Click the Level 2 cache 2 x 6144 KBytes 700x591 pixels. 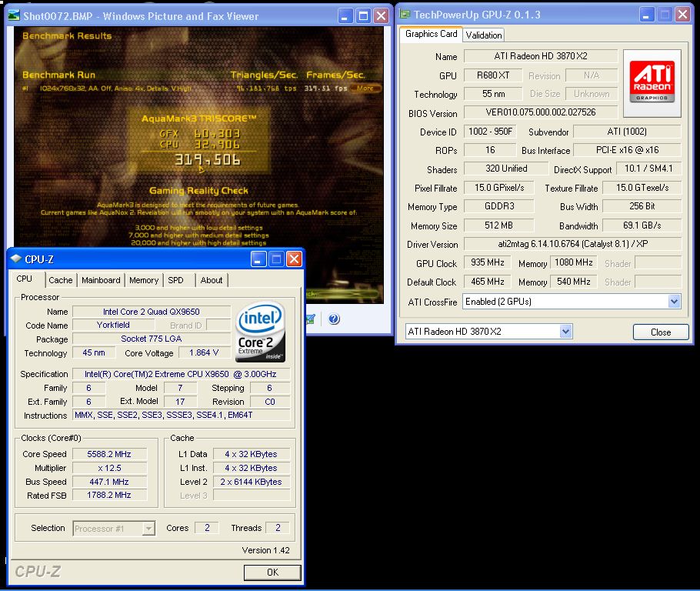coord(252,482)
